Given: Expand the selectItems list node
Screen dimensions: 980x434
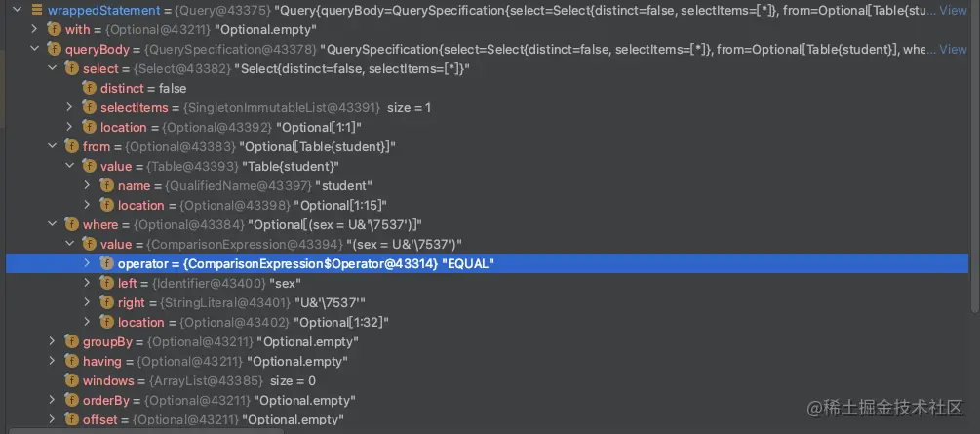Looking at the screenshot, I should (x=70, y=107).
